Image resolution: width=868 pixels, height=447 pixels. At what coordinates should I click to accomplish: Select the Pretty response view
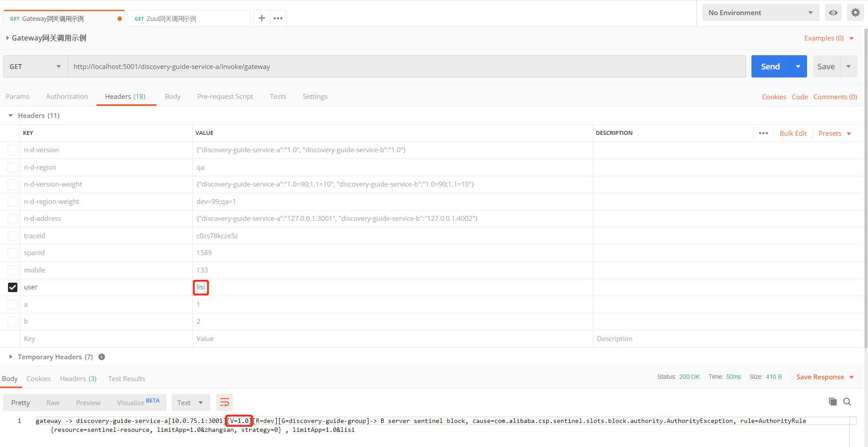click(x=20, y=402)
